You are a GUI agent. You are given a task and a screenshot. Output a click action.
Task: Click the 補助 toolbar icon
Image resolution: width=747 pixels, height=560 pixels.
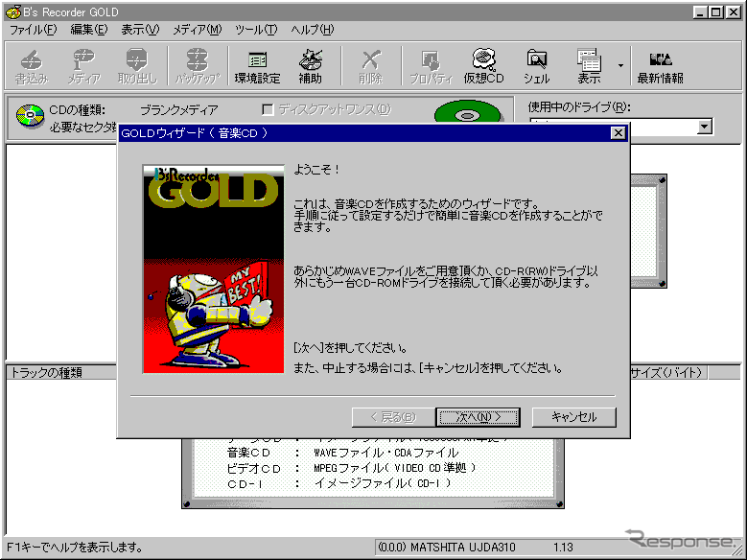click(x=310, y=67)
